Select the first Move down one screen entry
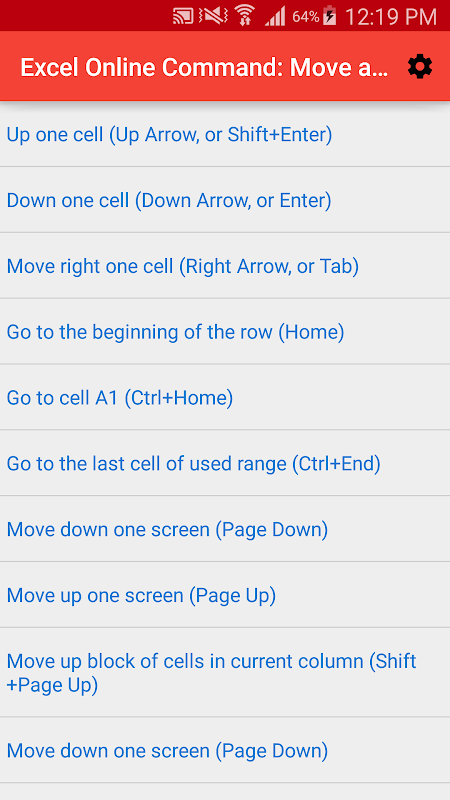Screen dimensions: 450x800 225,529
